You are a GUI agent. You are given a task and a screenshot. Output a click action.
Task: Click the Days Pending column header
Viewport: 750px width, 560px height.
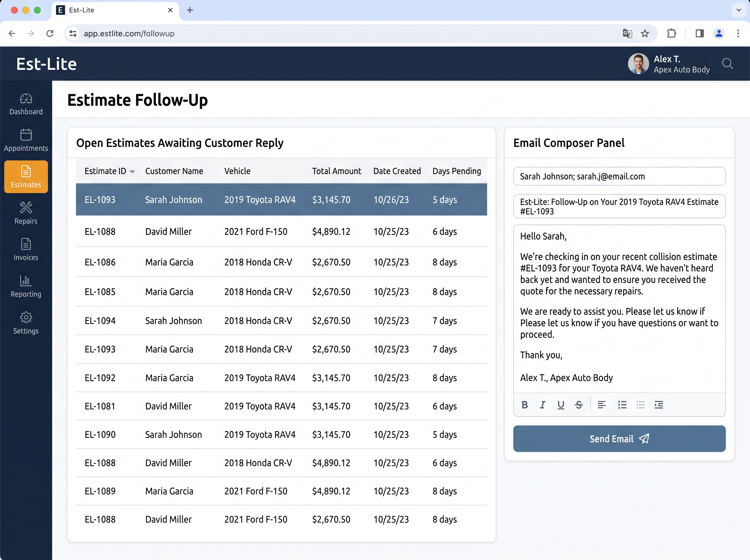457,171
